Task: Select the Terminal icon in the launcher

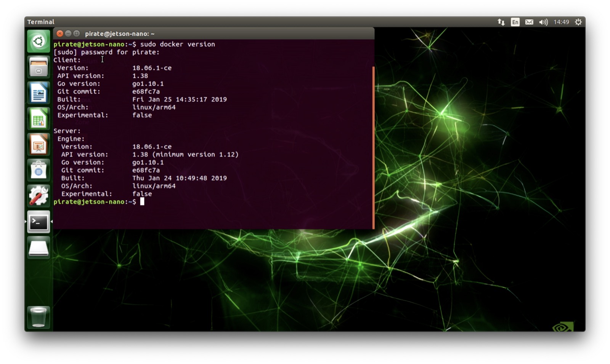Action: coord(38,221)
